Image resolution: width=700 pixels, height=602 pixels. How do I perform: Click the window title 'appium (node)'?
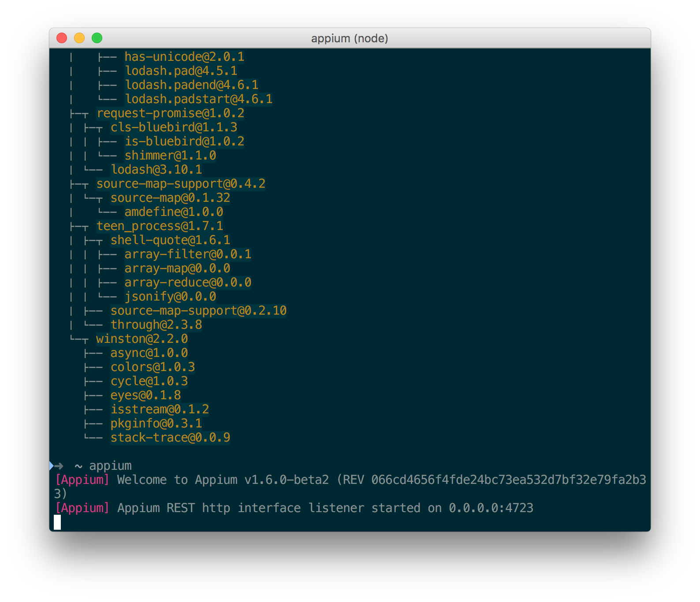[x=350, y=38]
